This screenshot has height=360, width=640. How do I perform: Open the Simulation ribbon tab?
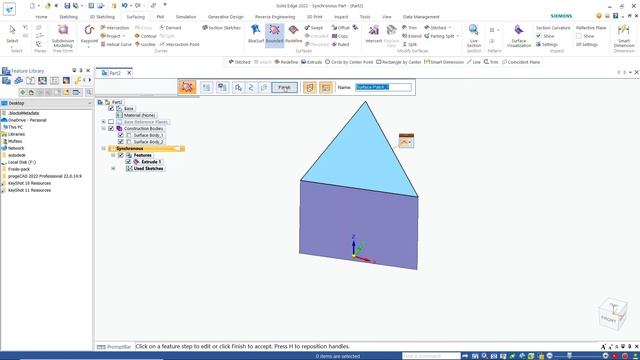coord(186,17)
